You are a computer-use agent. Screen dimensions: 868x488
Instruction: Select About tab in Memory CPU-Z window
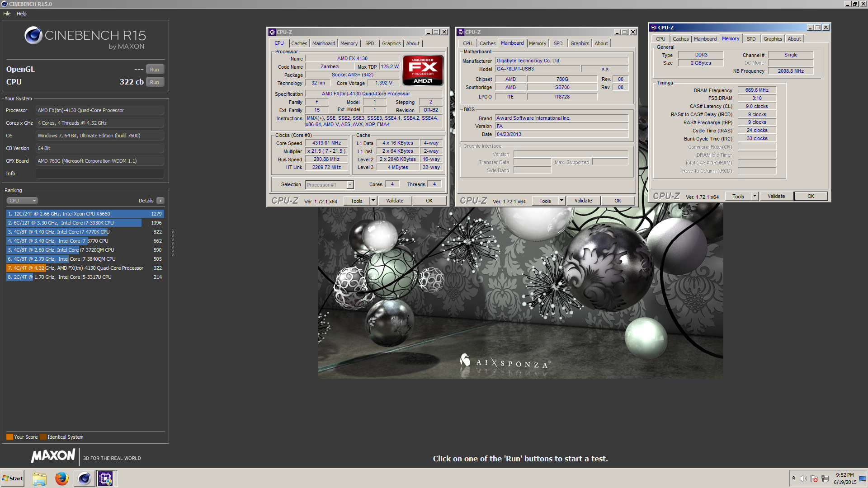794,39
